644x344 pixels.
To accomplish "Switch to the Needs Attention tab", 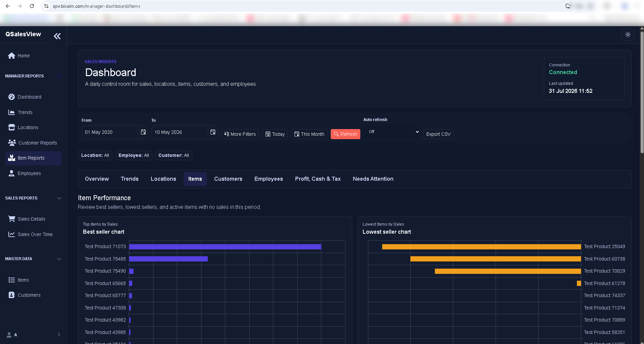I will pyautogui.click(x=373, y=179).
